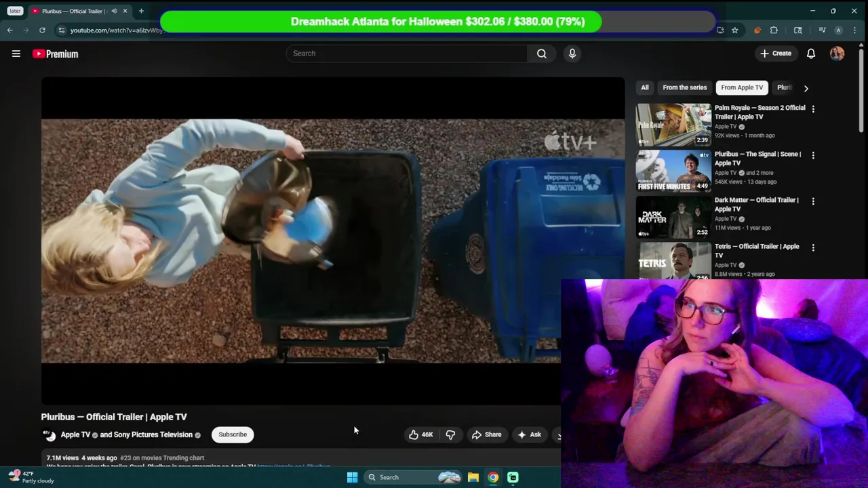The height and width of the screenshot is (488, 868).
Task: Open a new browser tab
Action: (x=141, y=11)
